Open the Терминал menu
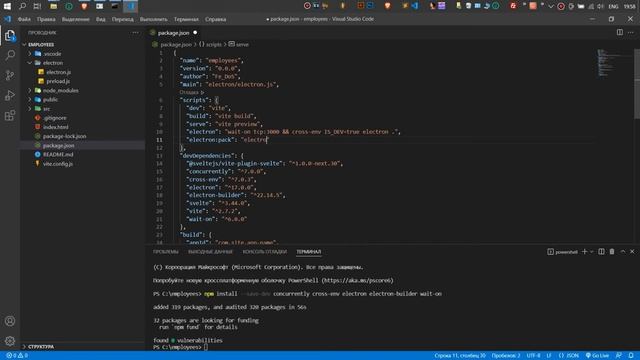640x360 pixels. coord(186,19)
